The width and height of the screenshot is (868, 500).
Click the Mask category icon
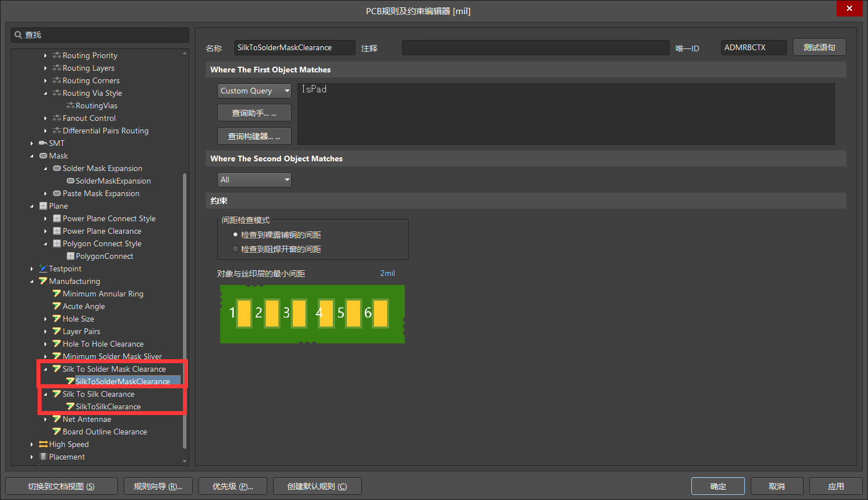(44, 156)
